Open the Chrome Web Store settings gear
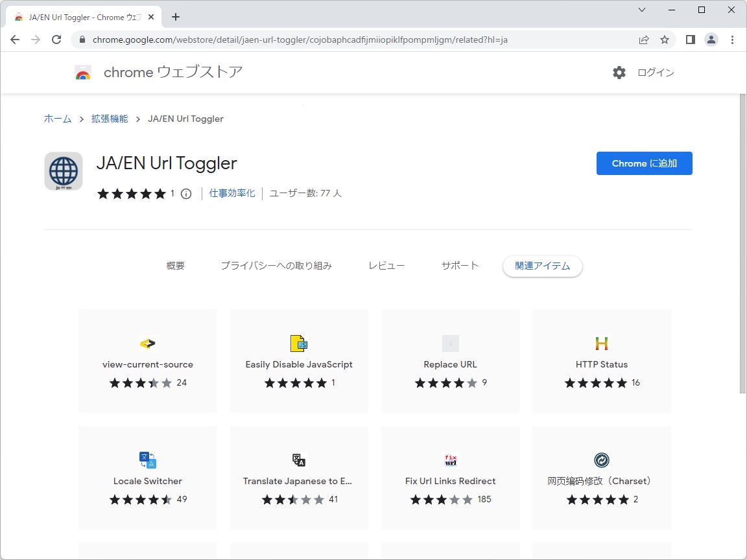The width and height of the screenshot is (747, 560). pyautogui.click(x=619, y=73)
